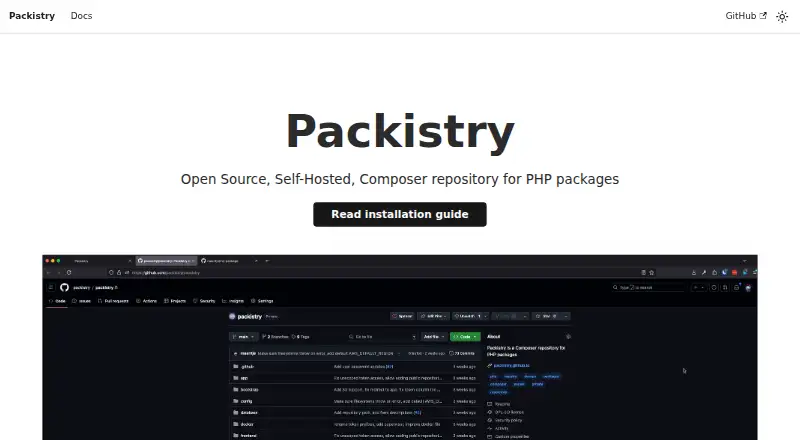Toggle the light/dark theme sun icon

click(782, 16)
